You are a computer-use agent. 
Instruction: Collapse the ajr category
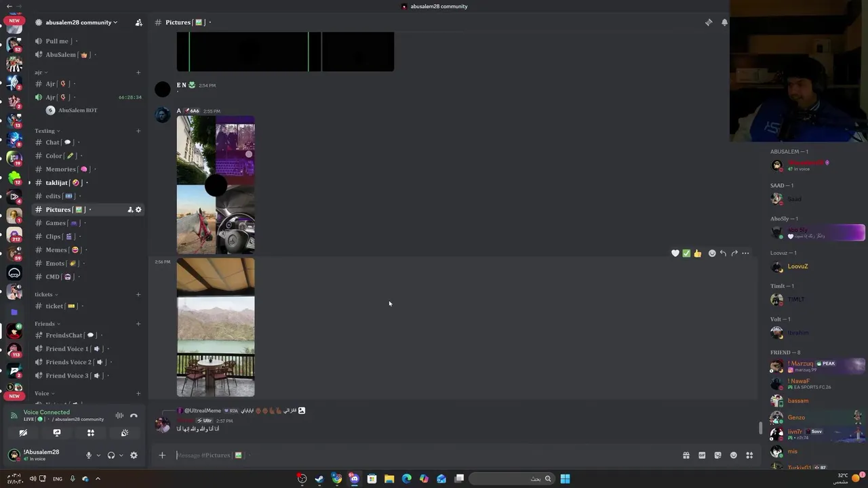(40, 73)
